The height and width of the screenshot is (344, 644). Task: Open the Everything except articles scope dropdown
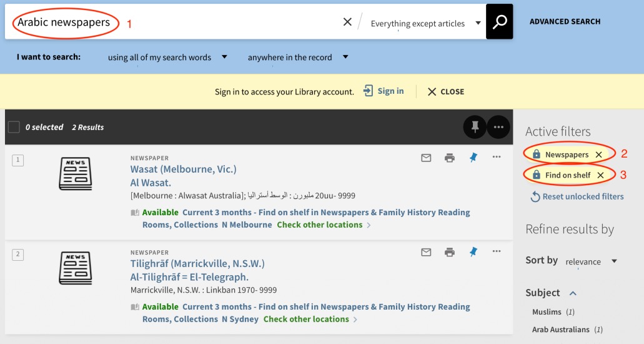(425, 24)
